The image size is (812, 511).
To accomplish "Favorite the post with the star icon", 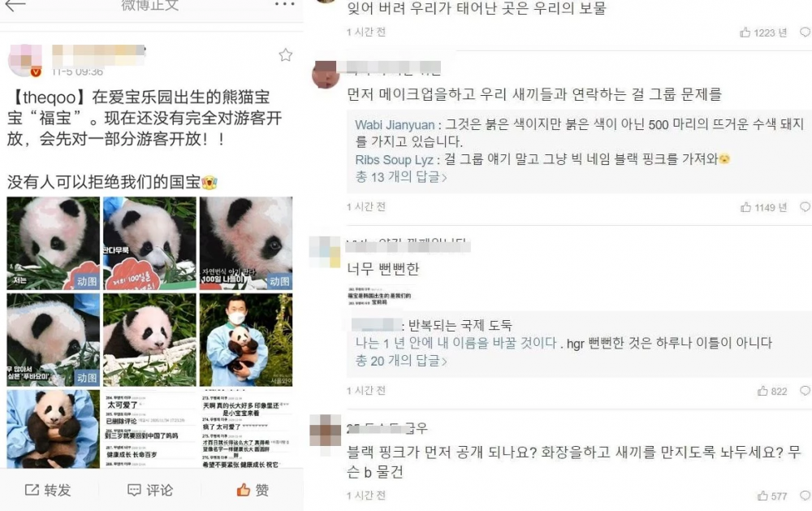I will [285, 55].
